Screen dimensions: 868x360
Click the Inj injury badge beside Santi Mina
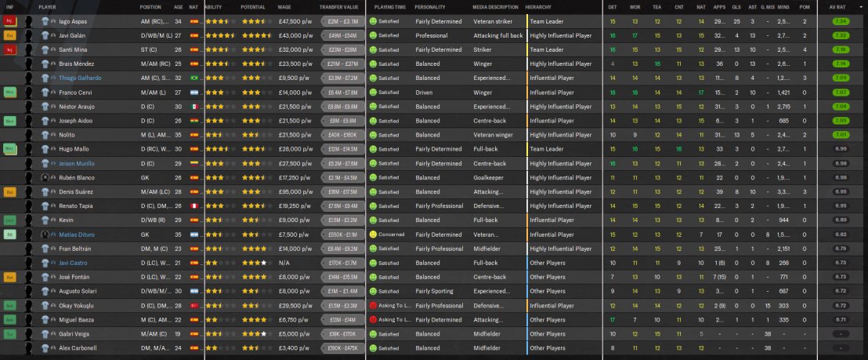10,50
